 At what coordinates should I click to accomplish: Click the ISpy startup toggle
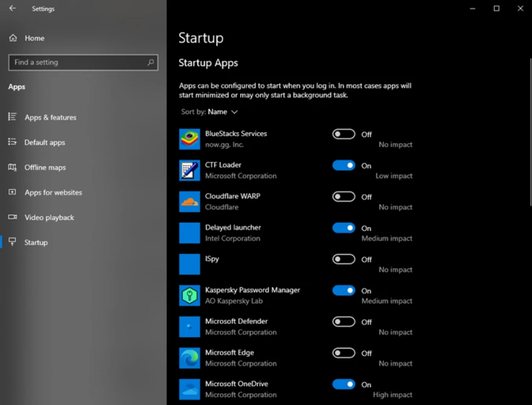343,259
